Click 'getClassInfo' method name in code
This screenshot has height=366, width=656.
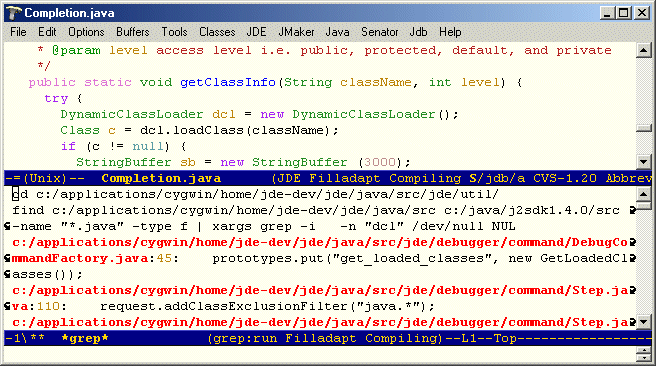228,82
